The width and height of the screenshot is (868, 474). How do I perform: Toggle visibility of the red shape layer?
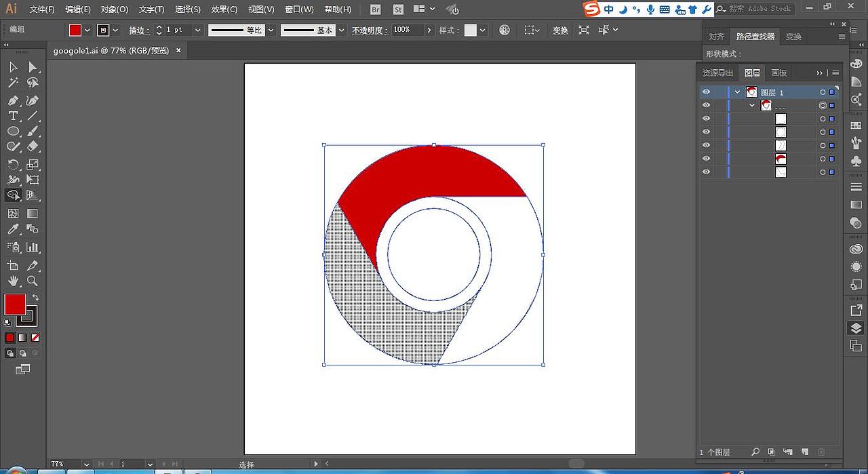[706, 158]
